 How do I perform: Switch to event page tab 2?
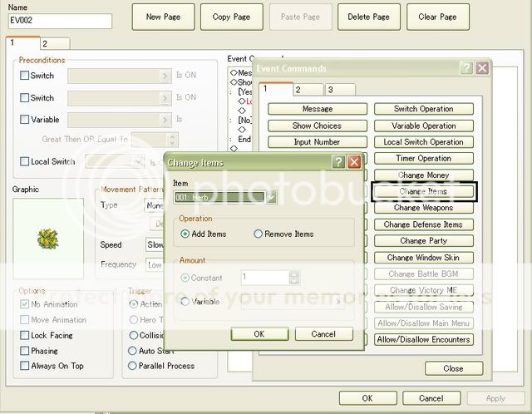45,43
